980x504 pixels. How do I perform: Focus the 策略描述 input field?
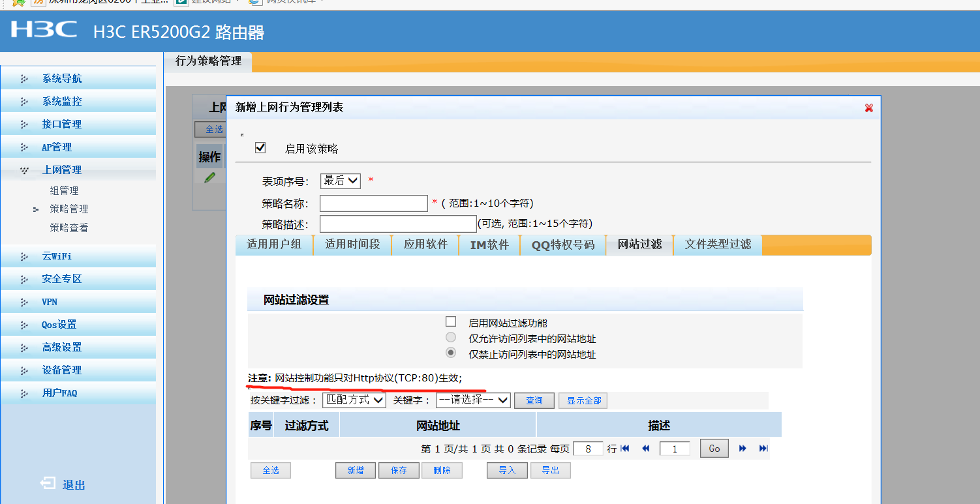[398, 224]
